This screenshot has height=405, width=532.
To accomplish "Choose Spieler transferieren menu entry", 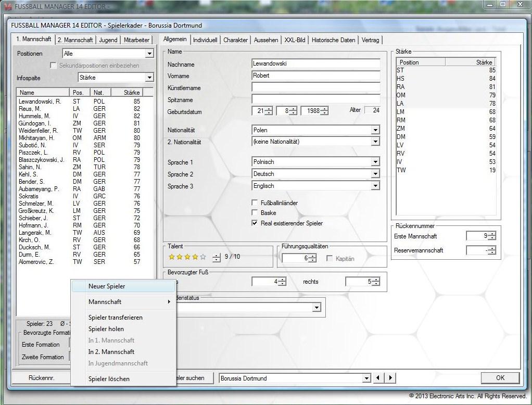I will pos(123,318).
